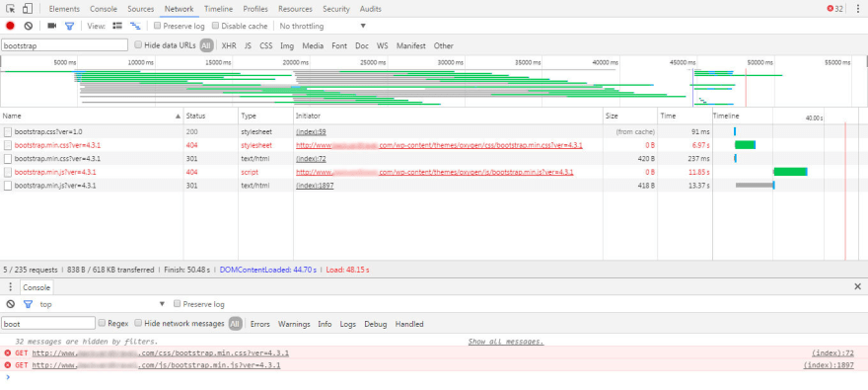Click the red error count badge
Image resolution: width=868 pixels, height=390 pixels.
[x=834, y=8]
